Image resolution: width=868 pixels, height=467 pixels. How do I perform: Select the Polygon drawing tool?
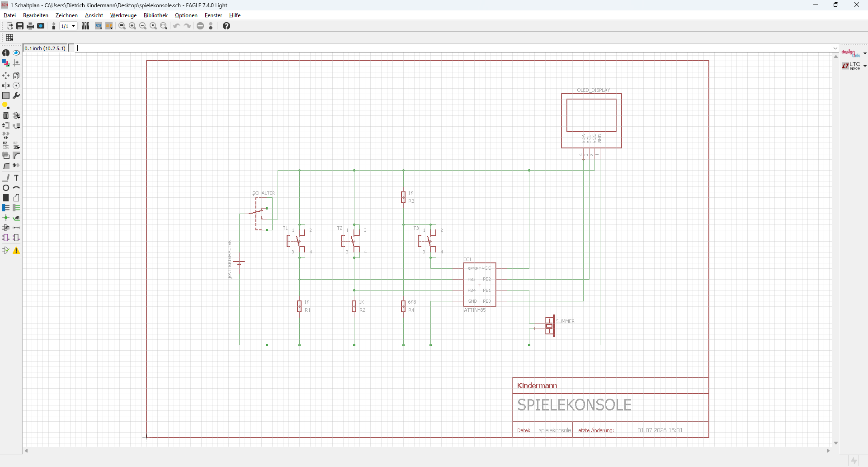pyautogui.click(x=16, y=198)
